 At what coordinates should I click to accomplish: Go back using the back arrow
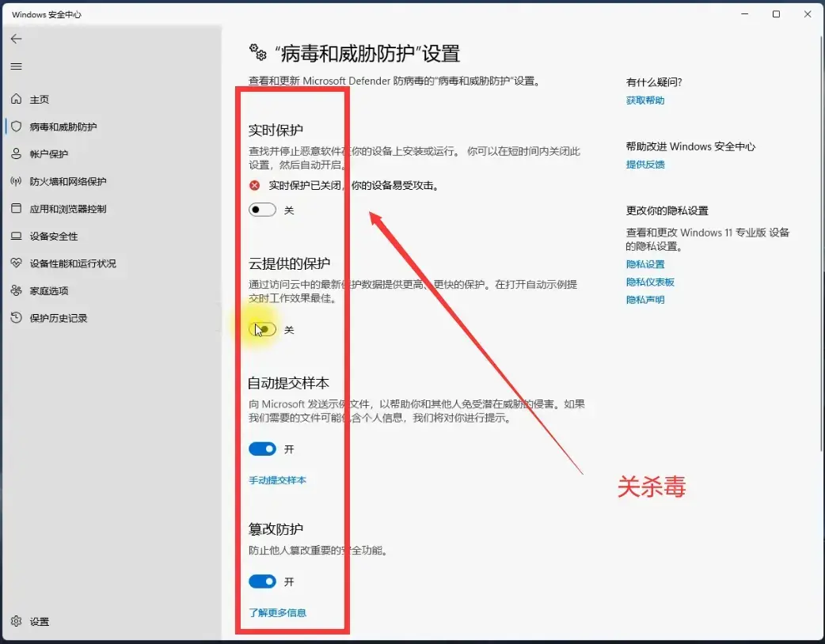pos(17,39)
